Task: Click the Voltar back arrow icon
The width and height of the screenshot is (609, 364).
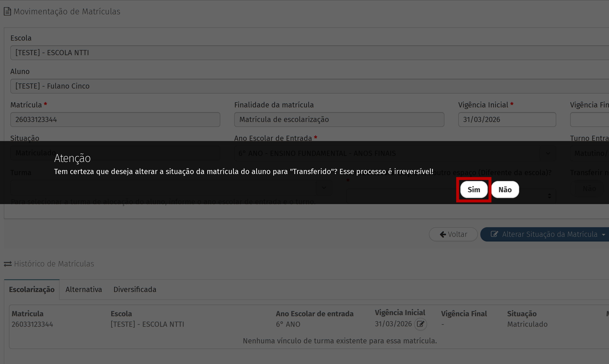Action: [x=443, y=235]
